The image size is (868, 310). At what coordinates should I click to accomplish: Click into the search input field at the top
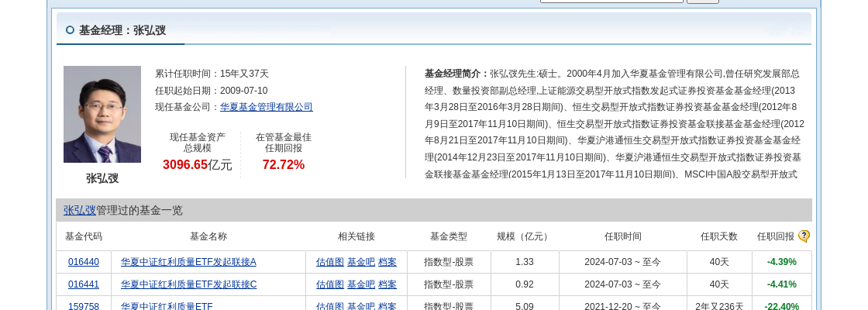pyautogui.click(x=611, y=1)
